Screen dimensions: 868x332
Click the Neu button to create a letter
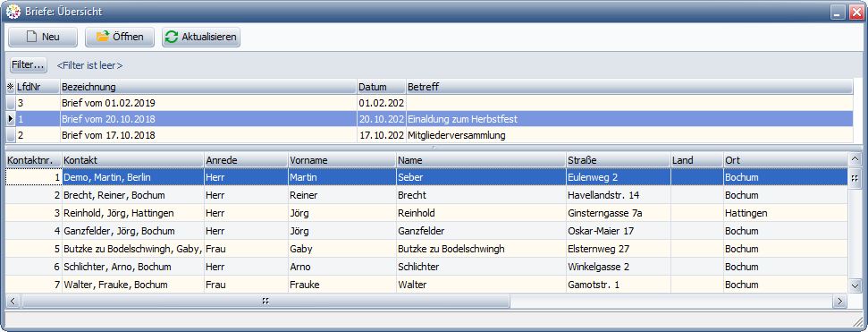coord(43,37)
